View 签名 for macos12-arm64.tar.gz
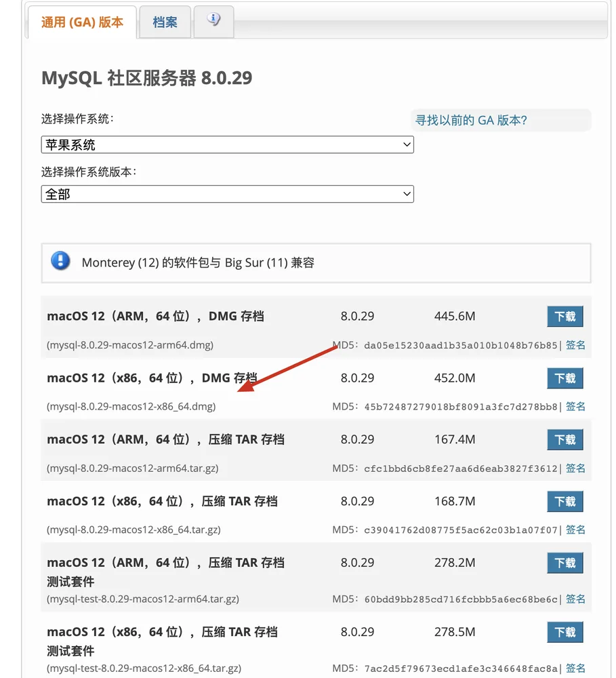 (575, 468)
